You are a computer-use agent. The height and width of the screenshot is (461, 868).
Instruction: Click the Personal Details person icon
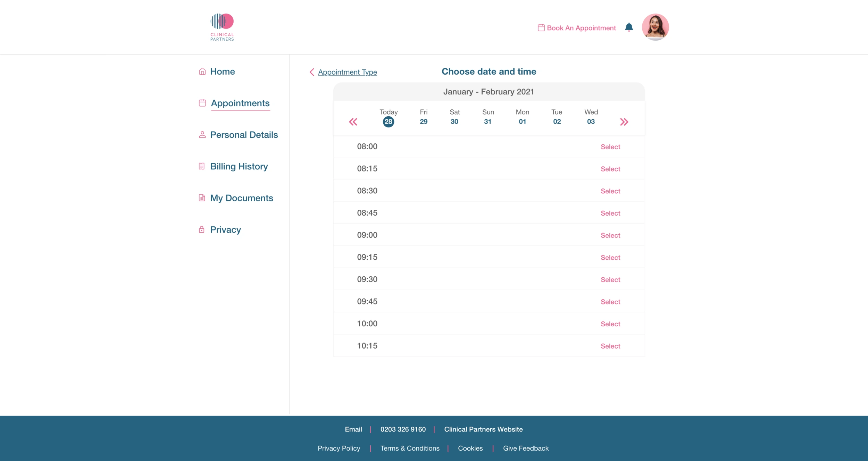point(202,135)
